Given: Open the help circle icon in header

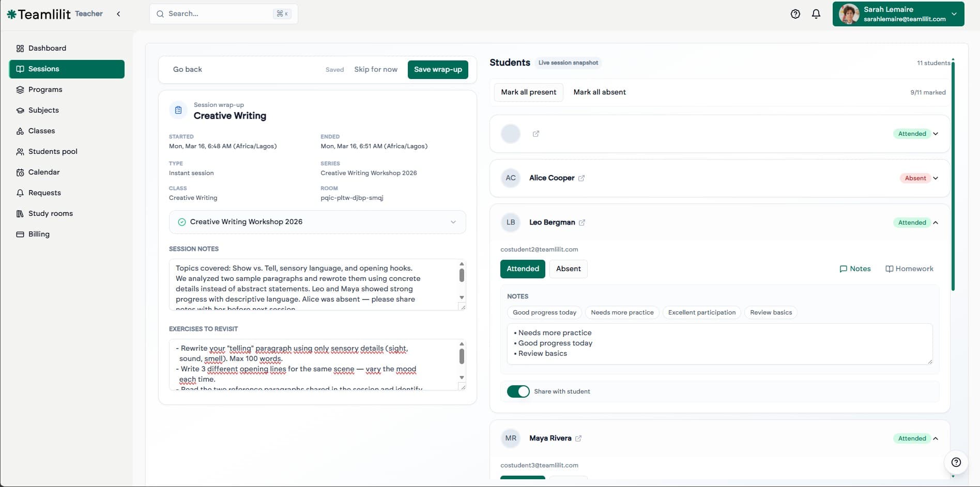Looking at the screenshot, I should (x=795, y=14).
